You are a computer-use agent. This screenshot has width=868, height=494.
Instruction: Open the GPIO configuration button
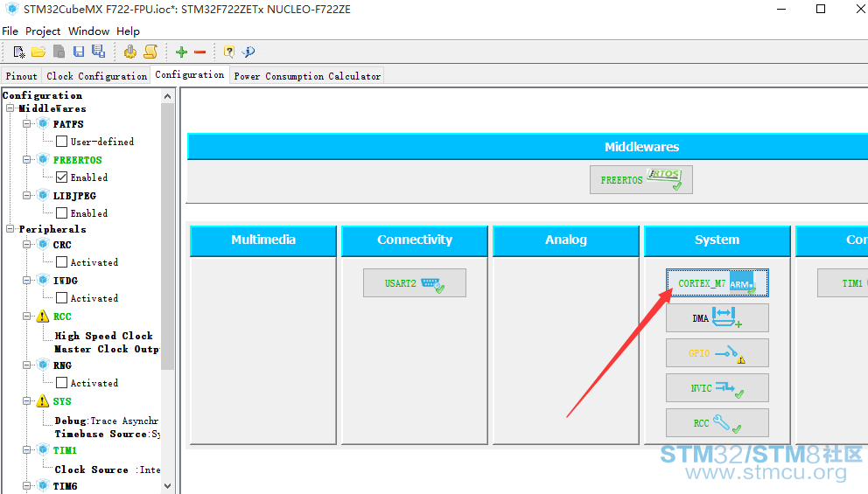pos(717,353)
